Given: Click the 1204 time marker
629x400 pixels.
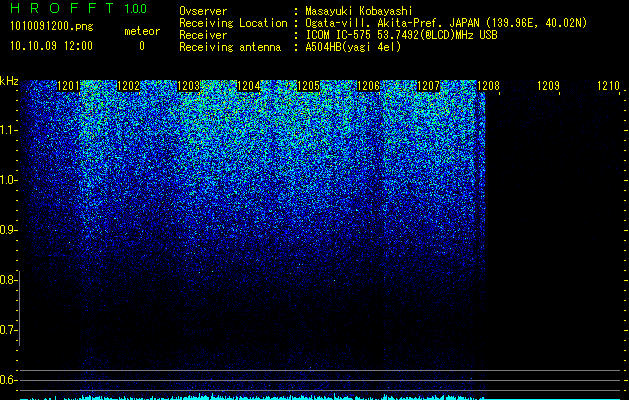Looking at the screenshot, I should 248,86.
